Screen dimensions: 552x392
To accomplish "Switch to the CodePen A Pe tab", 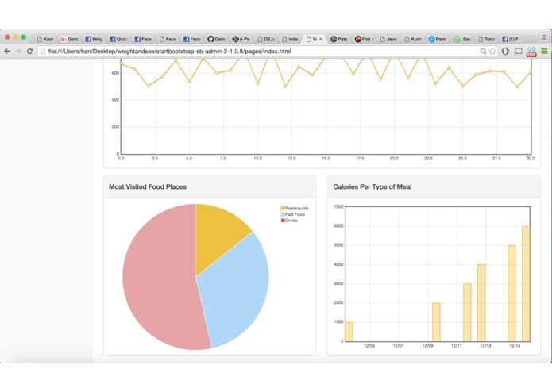I will [x=241, y=39].
